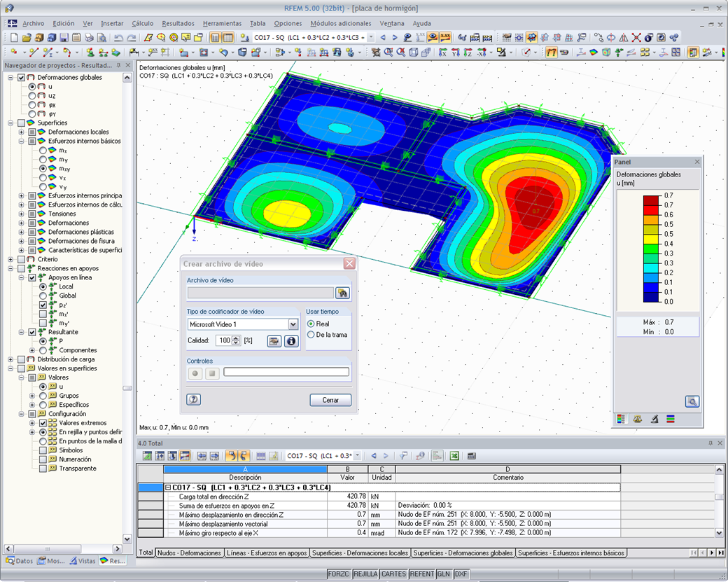The image size is (728, 582).
Task: Open the Resultados menu
Action: coord(178,23)
